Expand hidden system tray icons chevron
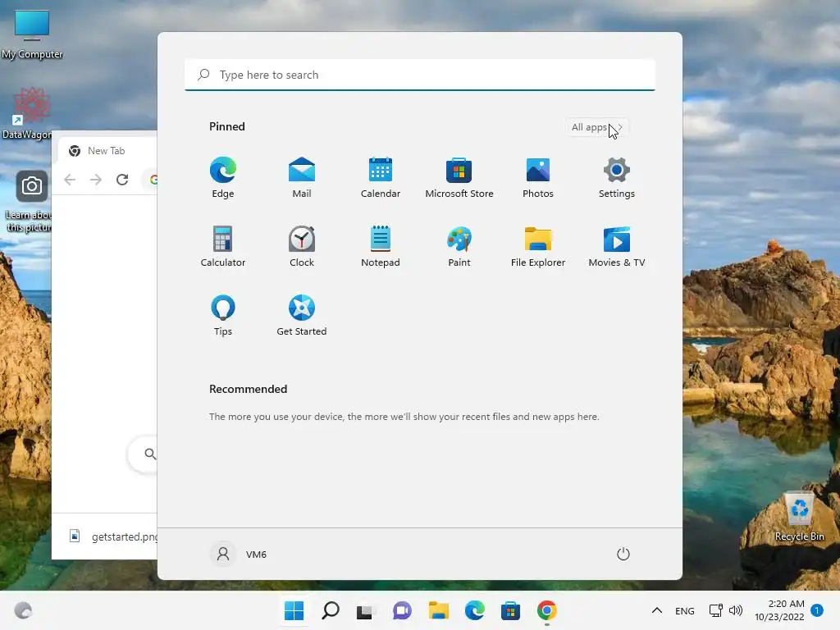This screenshot has height=630, width=840. point(657,610)
